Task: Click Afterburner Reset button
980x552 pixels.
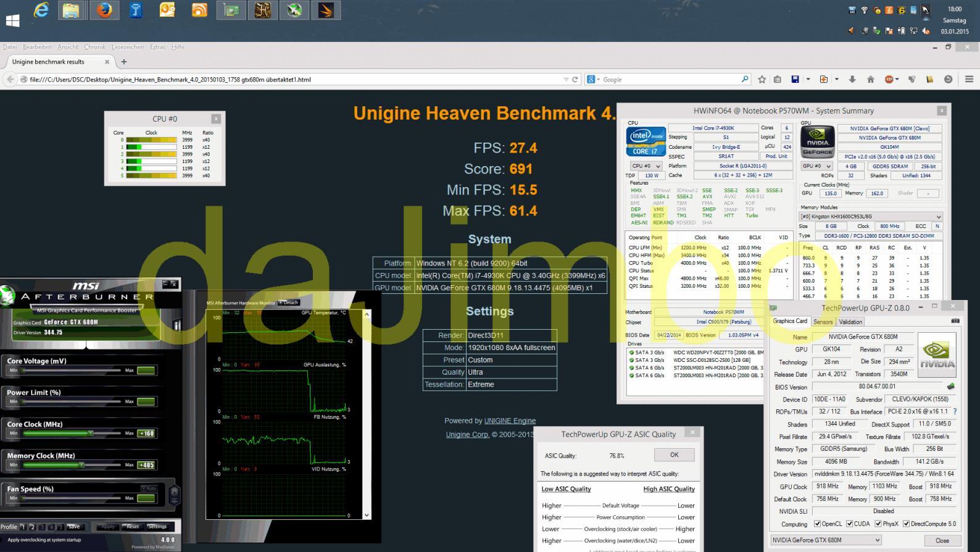Action: (x=133, y=527)
